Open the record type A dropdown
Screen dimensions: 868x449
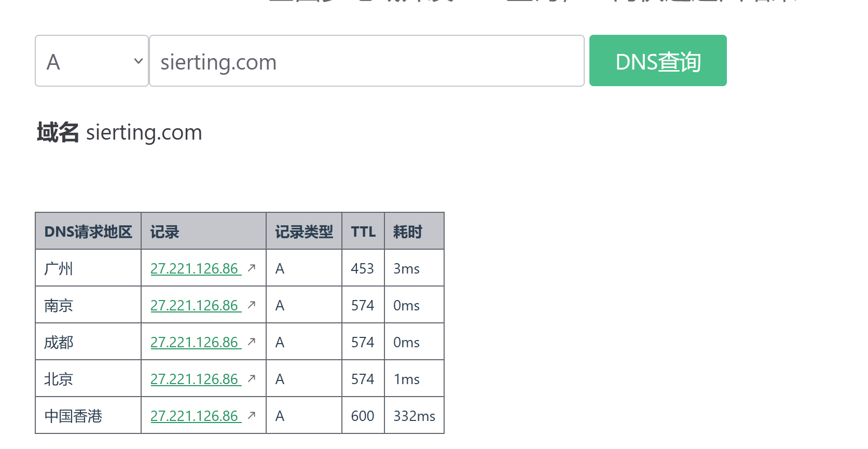[x=92, y=61]
